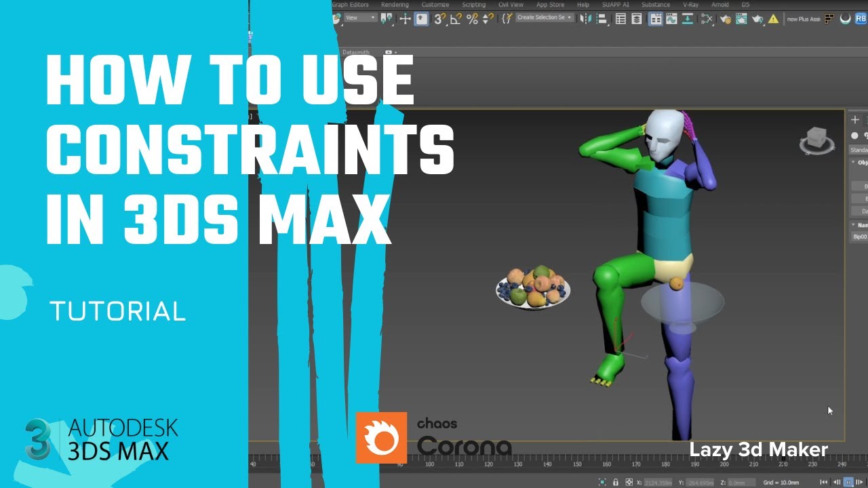Viewport: 868px width, 488px height.
Task: Open the Civil View menu
Action: pyautogui.click(x=511, y=5)
